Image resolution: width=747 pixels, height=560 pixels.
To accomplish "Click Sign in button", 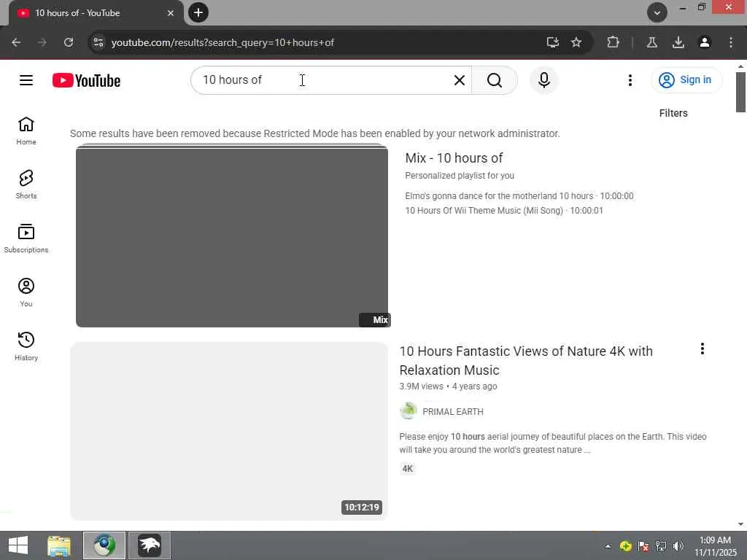I will (686, 80).
